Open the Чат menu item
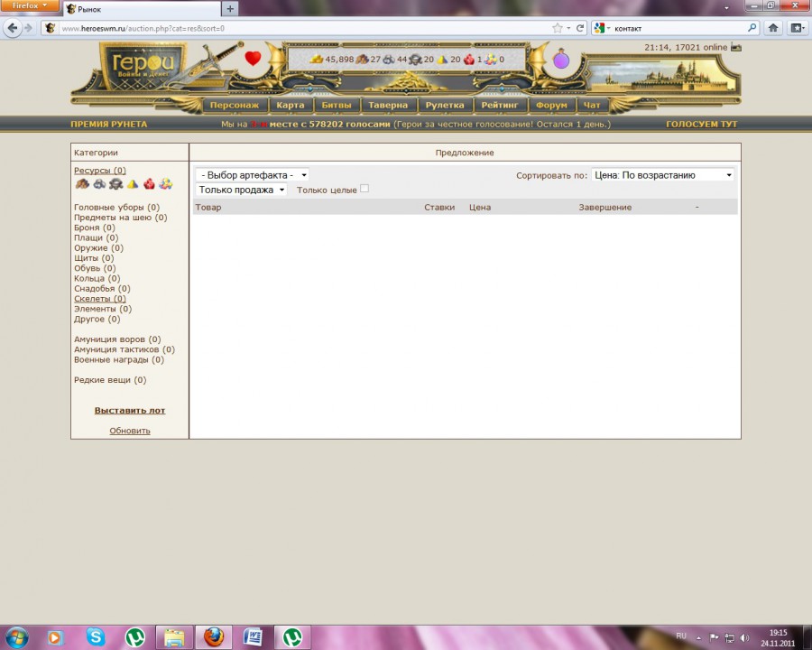Viewport: 812px width, 650px height. pos(592,105)
